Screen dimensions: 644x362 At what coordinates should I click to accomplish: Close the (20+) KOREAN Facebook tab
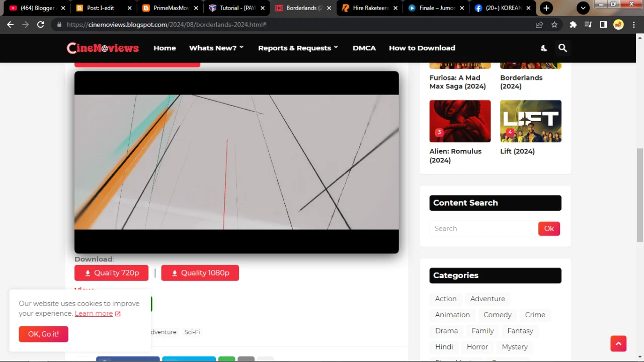click(528, 8)
